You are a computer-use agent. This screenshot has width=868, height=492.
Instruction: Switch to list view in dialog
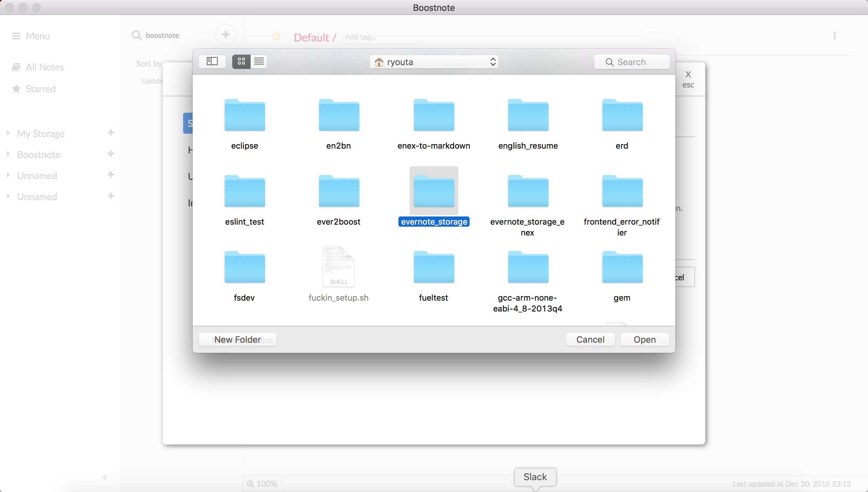tap(259, 61)
